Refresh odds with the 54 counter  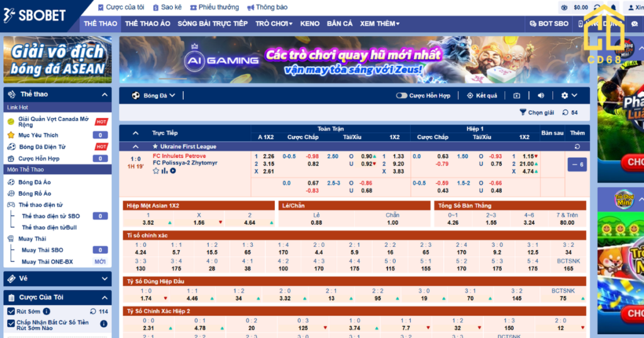coord(570,112)
